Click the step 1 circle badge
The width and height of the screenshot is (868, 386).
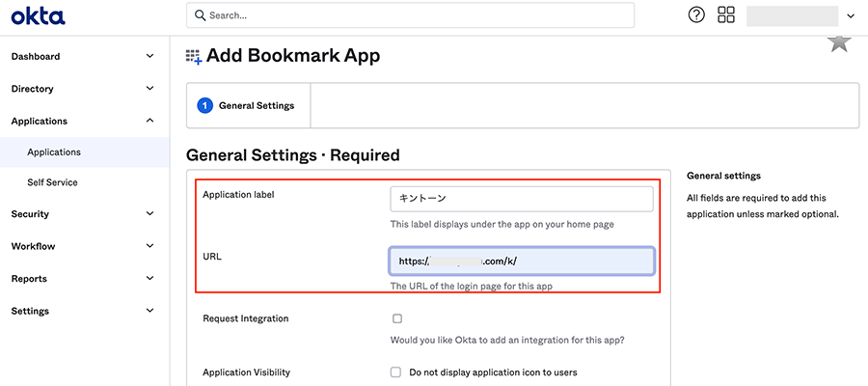click(x=204, y=106)
